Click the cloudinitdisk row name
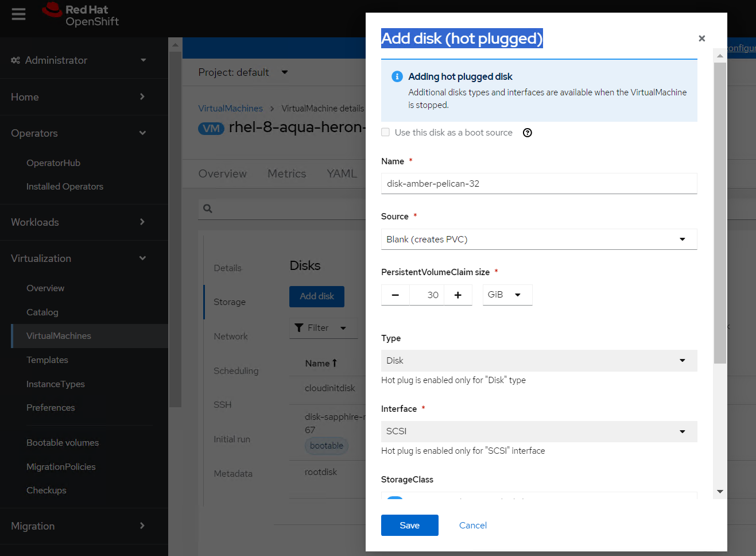 (x=330, y=388)
